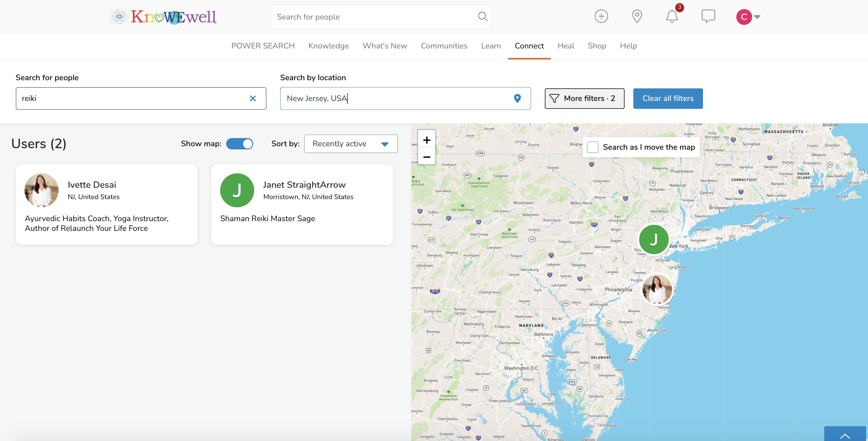This screenshot has width=868, height=441.
Task: Click Ivette Desai's photo marker on map
Action: pos(657,289)
